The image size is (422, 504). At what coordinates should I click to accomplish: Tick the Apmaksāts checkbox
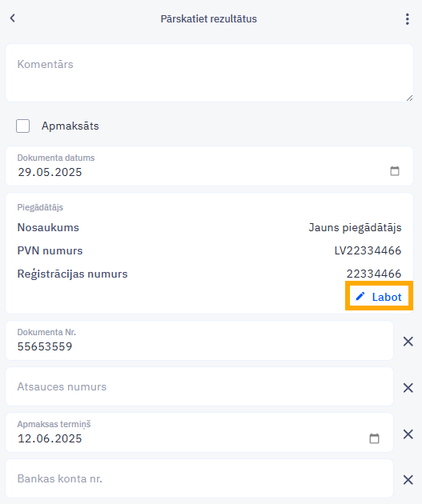[x=23, y=126]
